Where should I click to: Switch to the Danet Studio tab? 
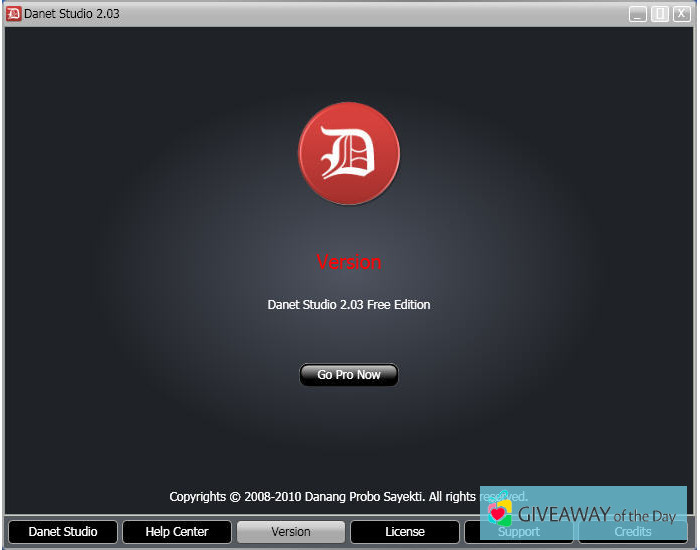63,532
